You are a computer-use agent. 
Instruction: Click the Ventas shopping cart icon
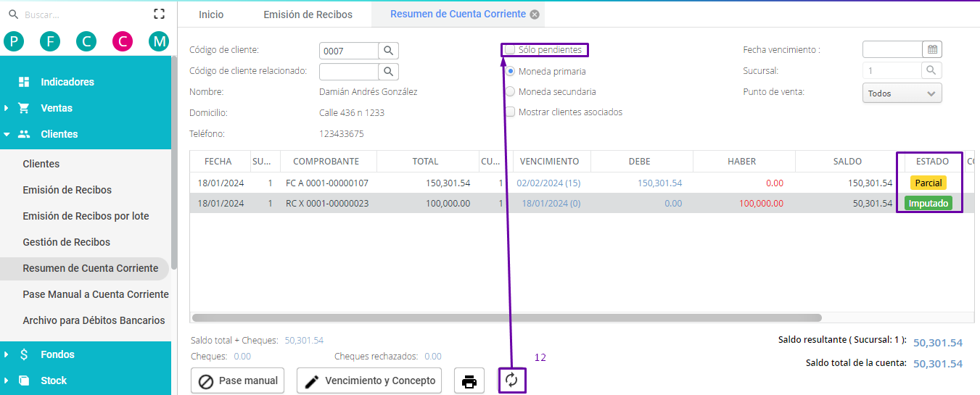coord(24,108)
